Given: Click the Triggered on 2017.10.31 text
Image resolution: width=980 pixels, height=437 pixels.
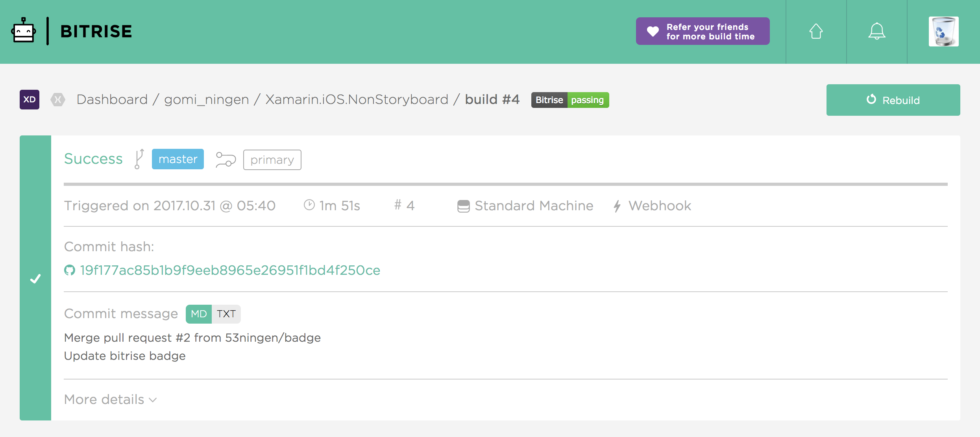Looking at the screenshot, I should tap(170, 206).
